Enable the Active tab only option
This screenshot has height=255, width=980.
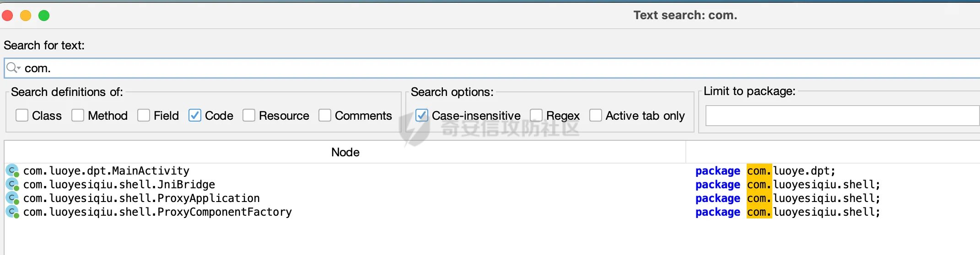596,115
